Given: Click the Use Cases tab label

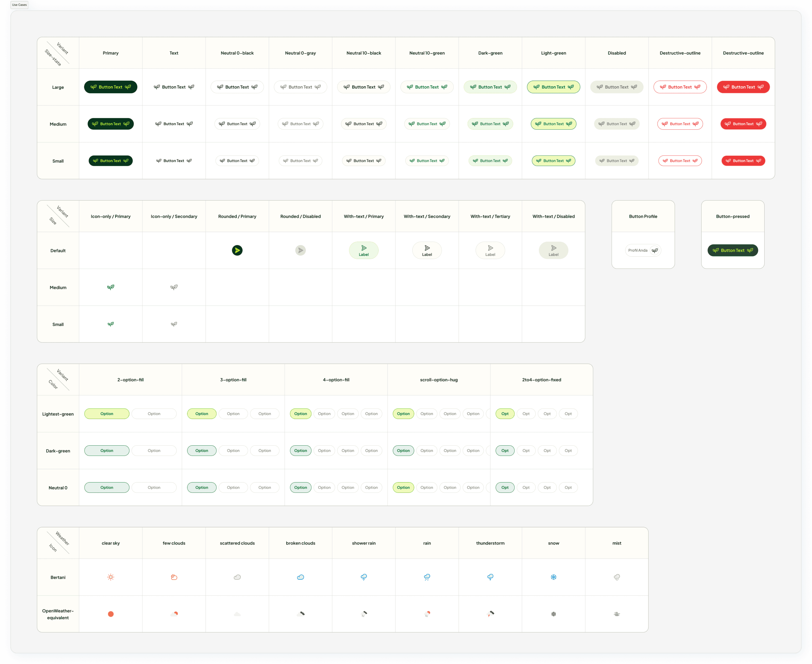Looking at the screenshot, I should [x=19, y=5].
